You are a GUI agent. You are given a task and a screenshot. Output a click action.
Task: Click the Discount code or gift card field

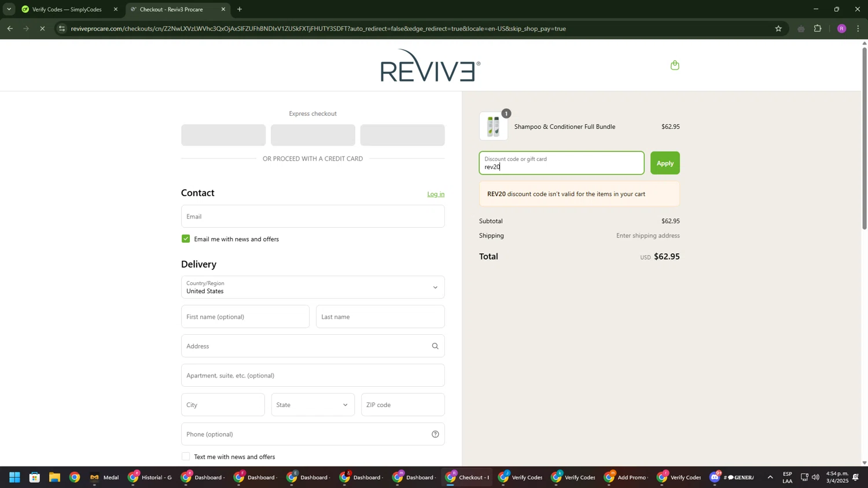pos(561,163)
